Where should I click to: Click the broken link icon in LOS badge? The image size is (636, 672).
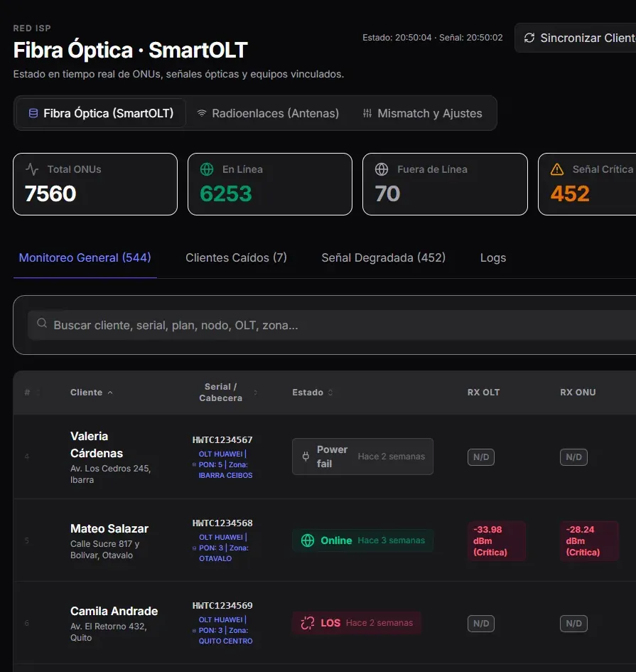[x=308, y=623]
